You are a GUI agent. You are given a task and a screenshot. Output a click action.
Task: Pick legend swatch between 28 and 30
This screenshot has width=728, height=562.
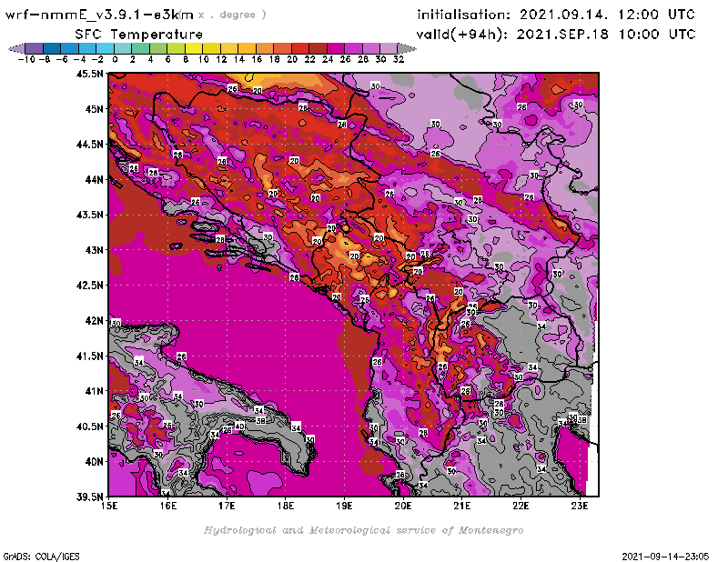click(x=371, y=48)
